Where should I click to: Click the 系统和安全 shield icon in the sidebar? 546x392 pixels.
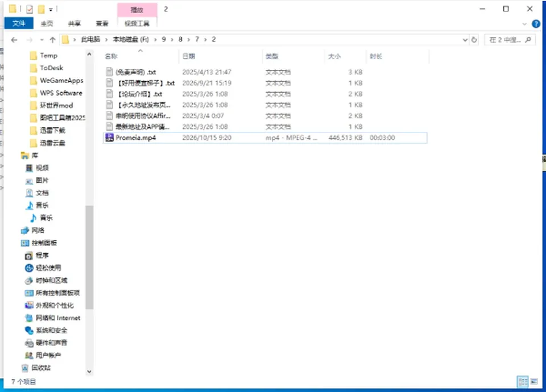point(29,330)
